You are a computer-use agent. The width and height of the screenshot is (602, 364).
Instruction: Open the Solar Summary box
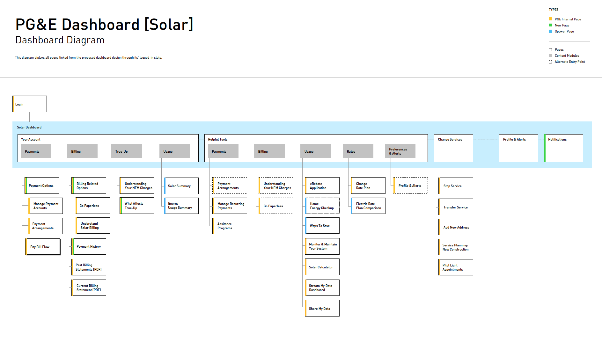click(x=181, y=186)
